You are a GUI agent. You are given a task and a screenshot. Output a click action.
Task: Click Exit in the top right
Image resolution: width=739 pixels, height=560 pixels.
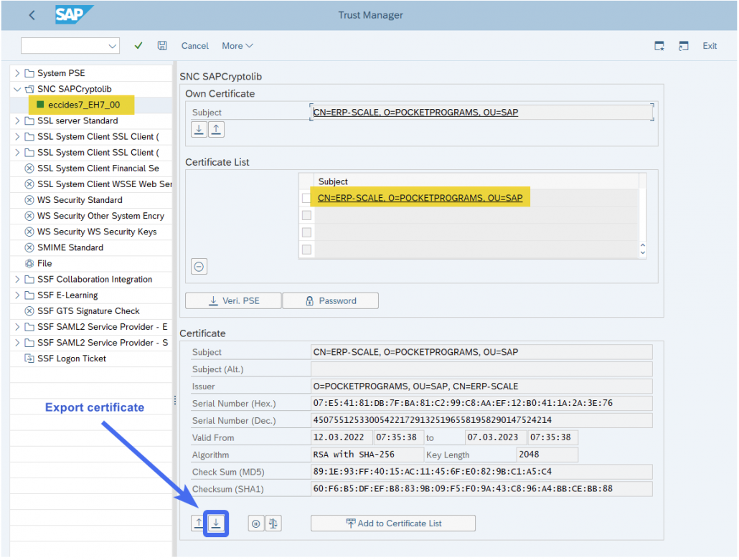709,45
